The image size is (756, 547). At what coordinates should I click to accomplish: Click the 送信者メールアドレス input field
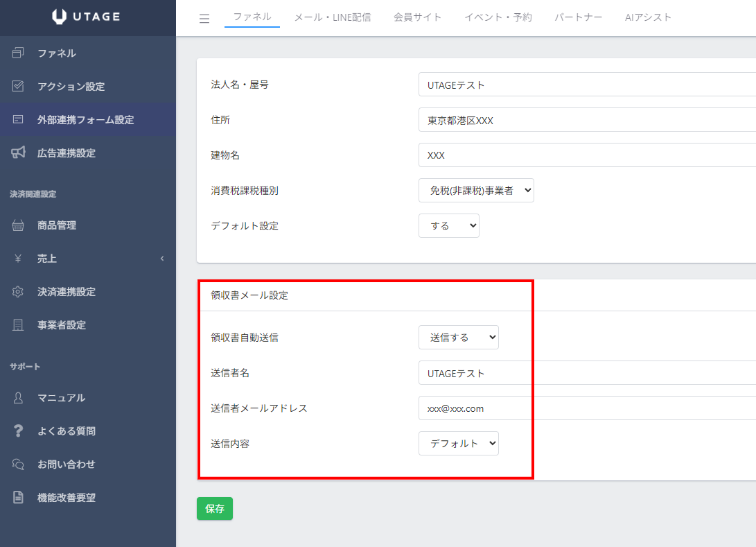click(586, 408)
